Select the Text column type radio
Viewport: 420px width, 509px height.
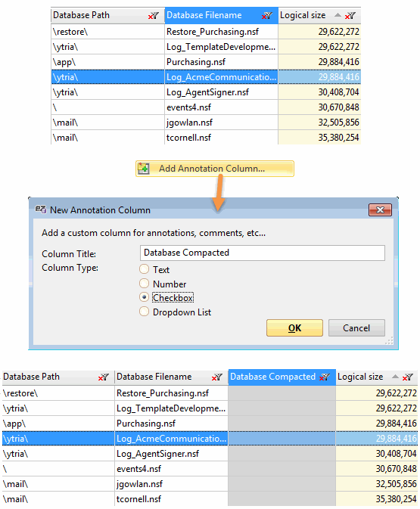(144, 269)
